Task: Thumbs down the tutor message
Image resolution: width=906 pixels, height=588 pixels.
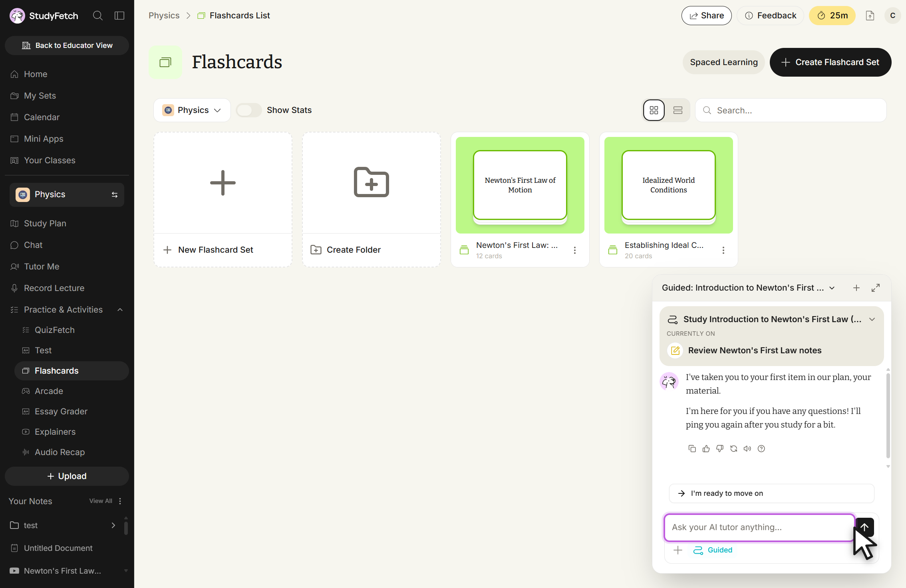Action: [720, 449]
